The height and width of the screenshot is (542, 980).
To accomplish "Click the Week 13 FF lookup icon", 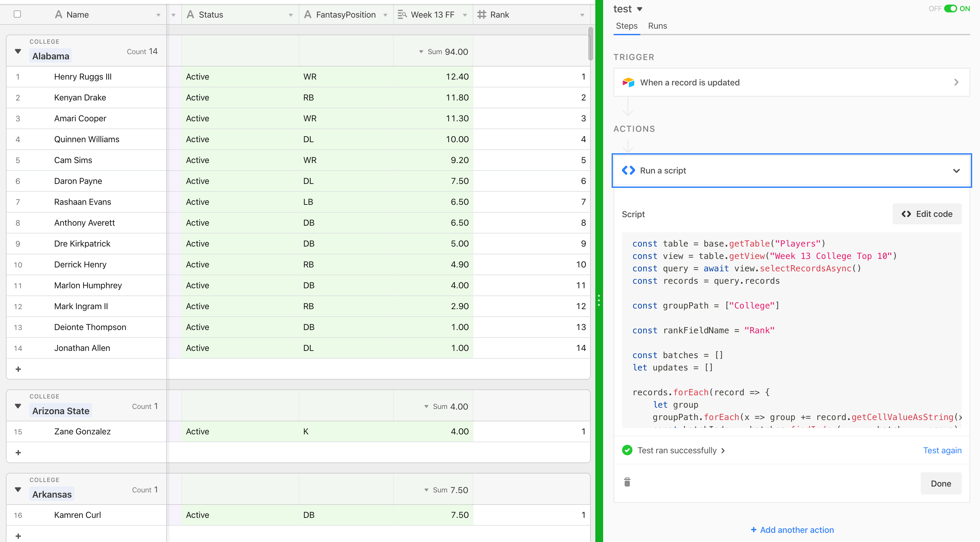I will click(402, 14).
